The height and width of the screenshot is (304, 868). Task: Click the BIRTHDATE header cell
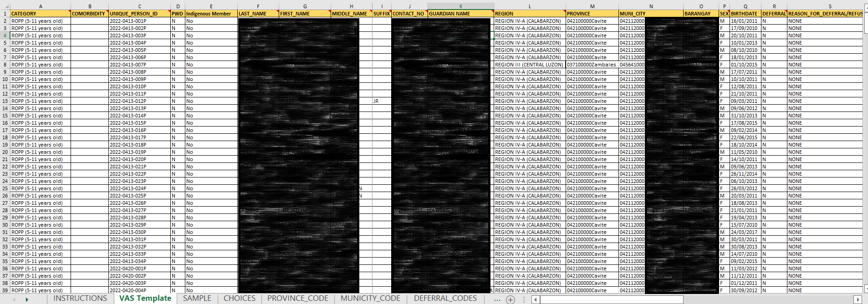pos(745,14)
